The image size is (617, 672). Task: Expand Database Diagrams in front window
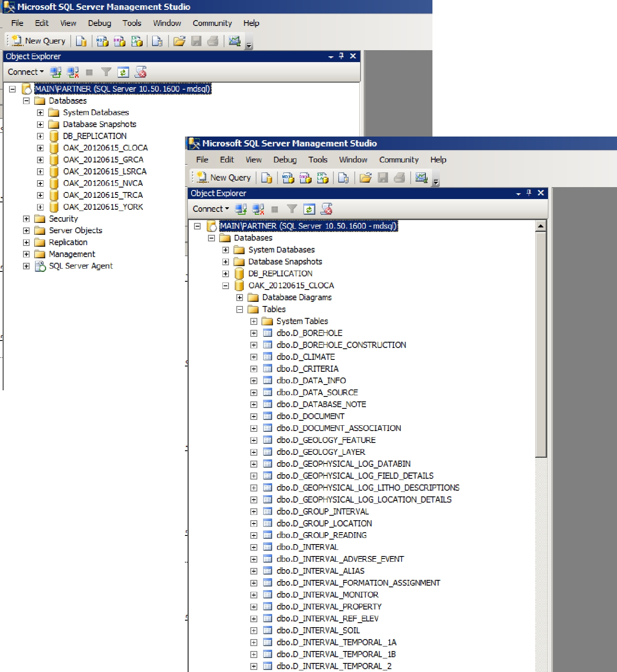[x=240, y=297]
